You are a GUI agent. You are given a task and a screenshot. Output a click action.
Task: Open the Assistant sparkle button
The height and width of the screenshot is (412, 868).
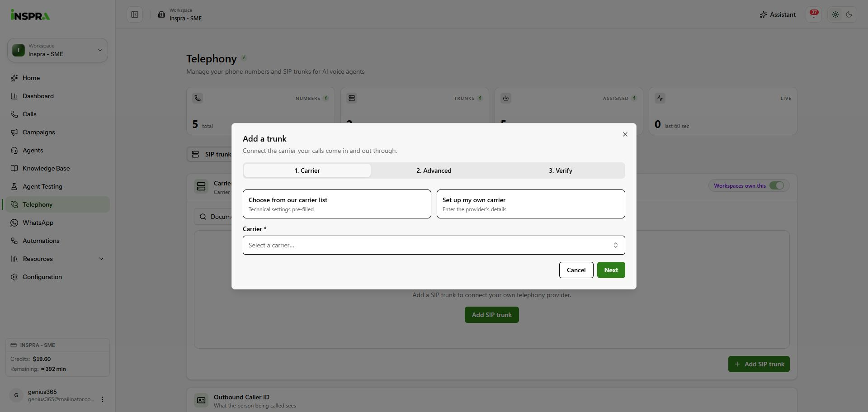(778, 14)
